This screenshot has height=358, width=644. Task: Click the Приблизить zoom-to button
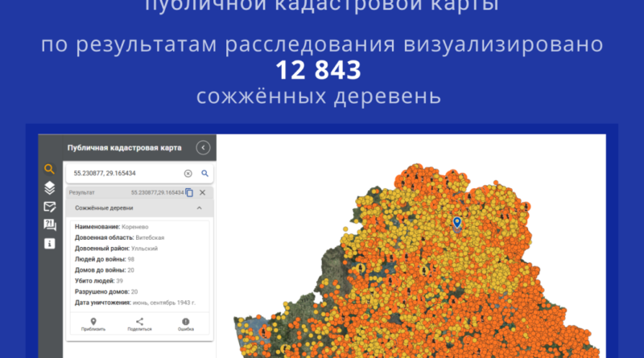(93, 324)
